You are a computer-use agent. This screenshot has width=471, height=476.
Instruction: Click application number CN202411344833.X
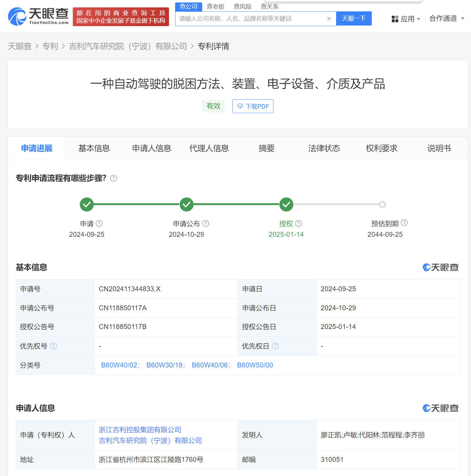click(130, 289)
